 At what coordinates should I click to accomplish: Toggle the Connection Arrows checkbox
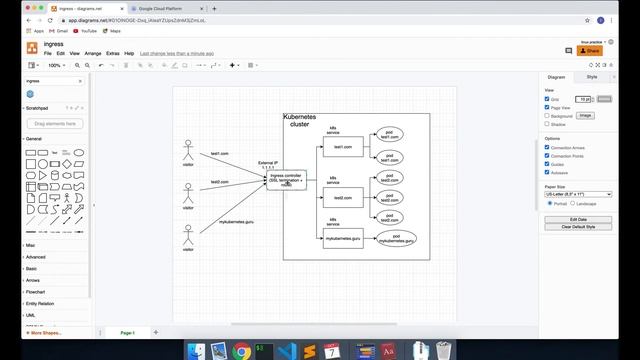(x=547, y=147)
